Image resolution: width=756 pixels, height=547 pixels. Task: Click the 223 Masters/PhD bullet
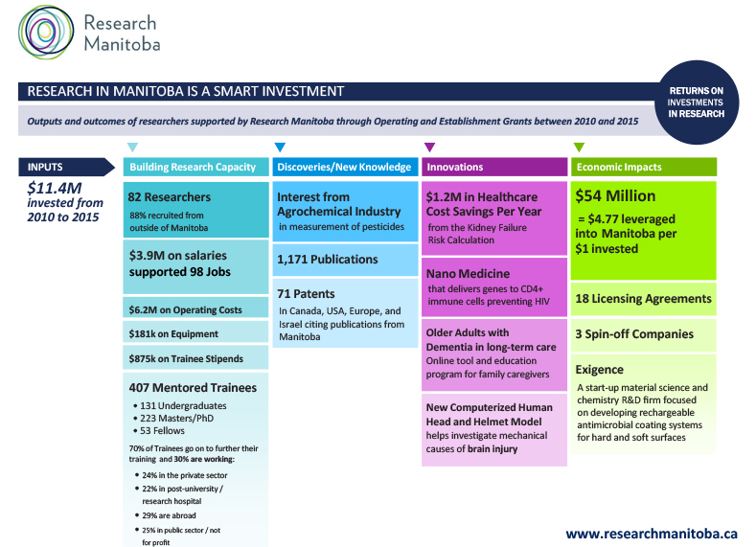tap(173, 419)
